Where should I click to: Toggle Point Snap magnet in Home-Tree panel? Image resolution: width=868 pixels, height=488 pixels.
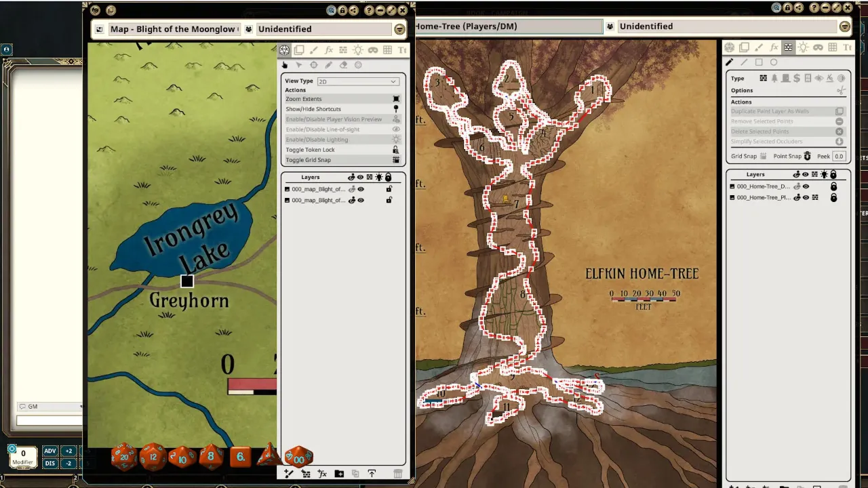tap(807, 157)
